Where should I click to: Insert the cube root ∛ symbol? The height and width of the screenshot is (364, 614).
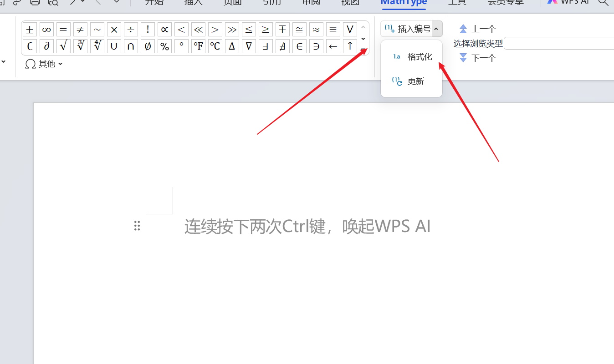(80, 46)
